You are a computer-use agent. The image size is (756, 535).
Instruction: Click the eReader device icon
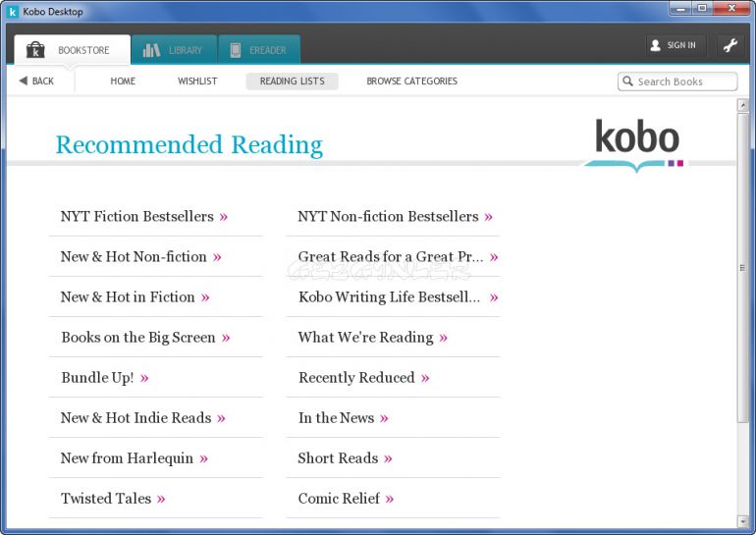pos(236,50)
